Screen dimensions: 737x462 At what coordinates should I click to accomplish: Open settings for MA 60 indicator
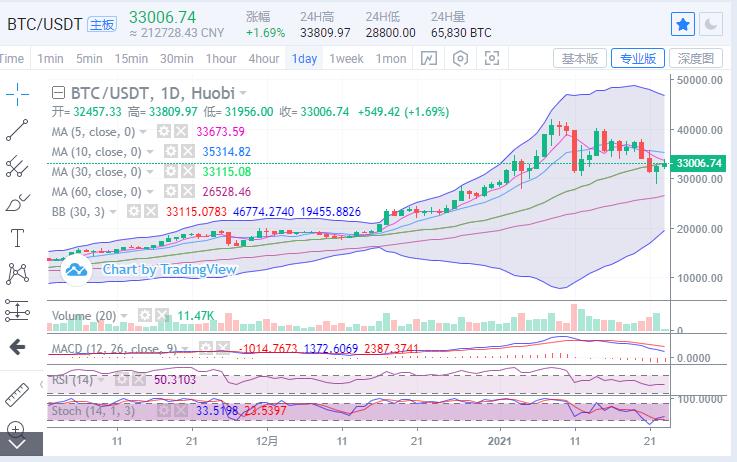tap(171, 191)
